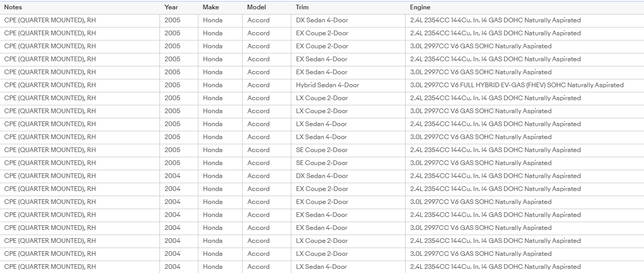Click V6 engine cell in 2005 SE Coupe row
644x273 pixels.
click(525, 163)
